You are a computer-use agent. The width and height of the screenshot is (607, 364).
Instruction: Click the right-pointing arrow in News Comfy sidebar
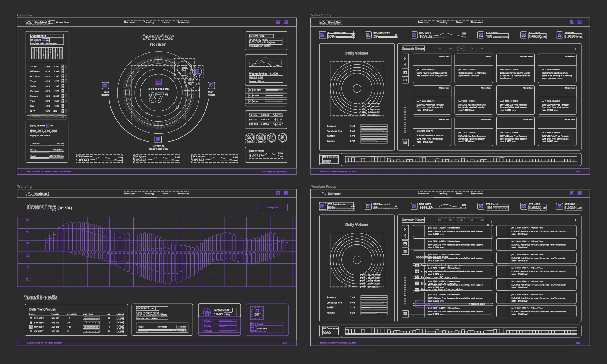click(405, 58)
